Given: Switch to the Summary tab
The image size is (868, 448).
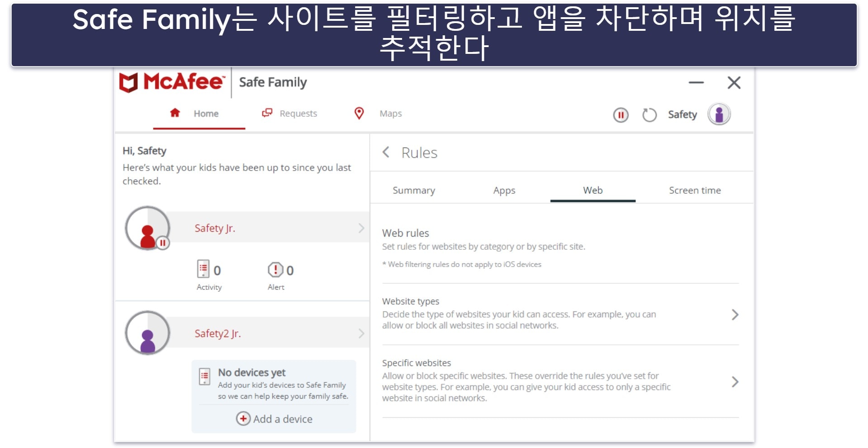Looking at the screenshot, I should [414, 191].
